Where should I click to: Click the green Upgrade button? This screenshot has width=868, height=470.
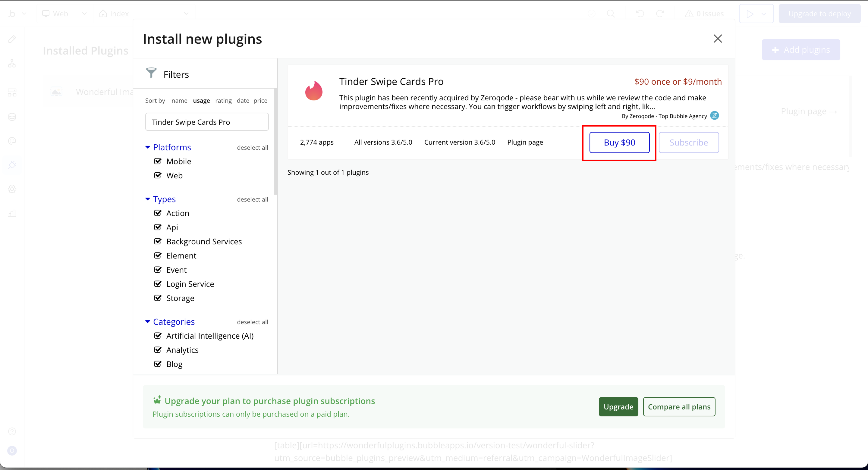pos(618,407)
